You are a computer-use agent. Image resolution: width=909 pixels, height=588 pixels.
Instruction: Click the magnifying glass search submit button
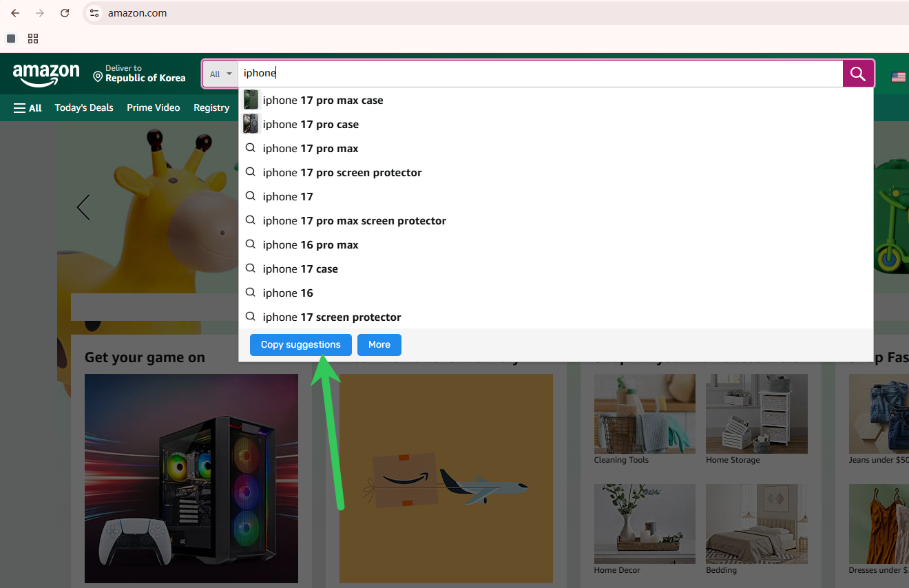point(858,74)
